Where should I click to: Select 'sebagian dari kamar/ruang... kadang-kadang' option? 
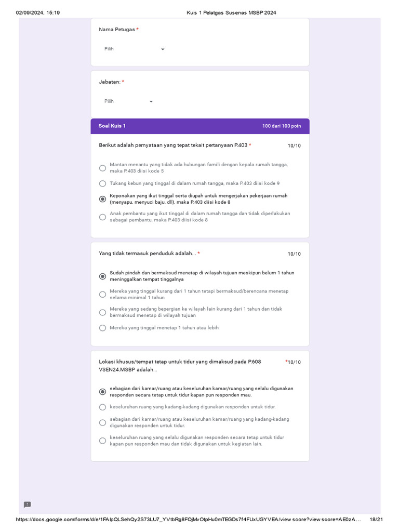point(102,422)
